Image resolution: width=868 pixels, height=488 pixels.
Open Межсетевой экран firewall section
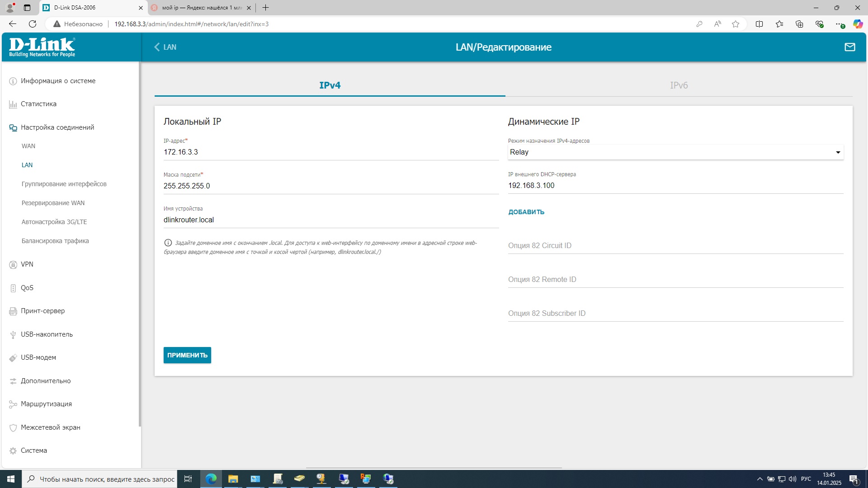pos(50,427)
